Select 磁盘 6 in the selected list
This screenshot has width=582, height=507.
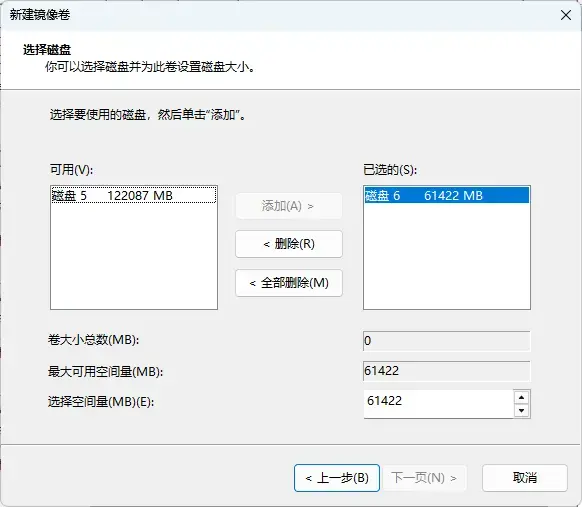point(447,195)
